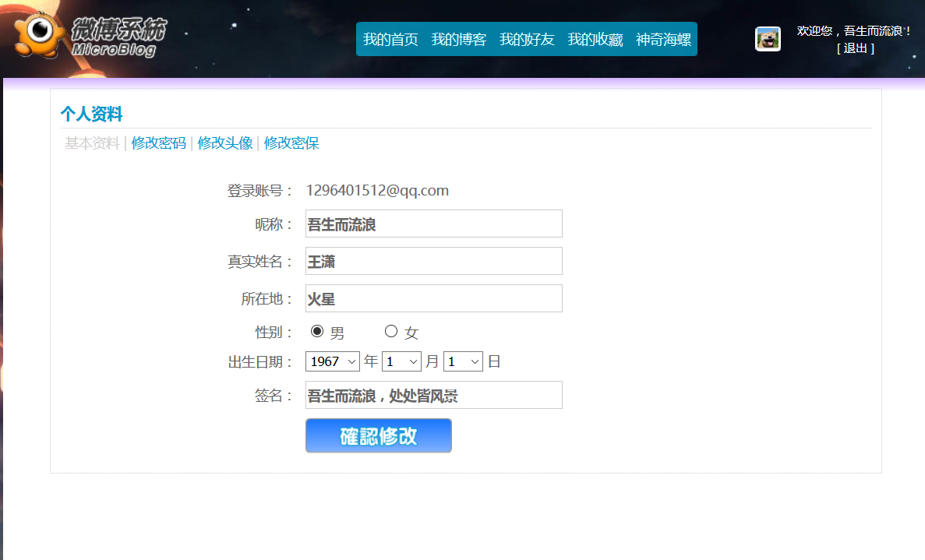Image resolution: width=925 pixels, height=560 pixels.
Task: Open the birth month dropdown
Action: tap(402, 361)
